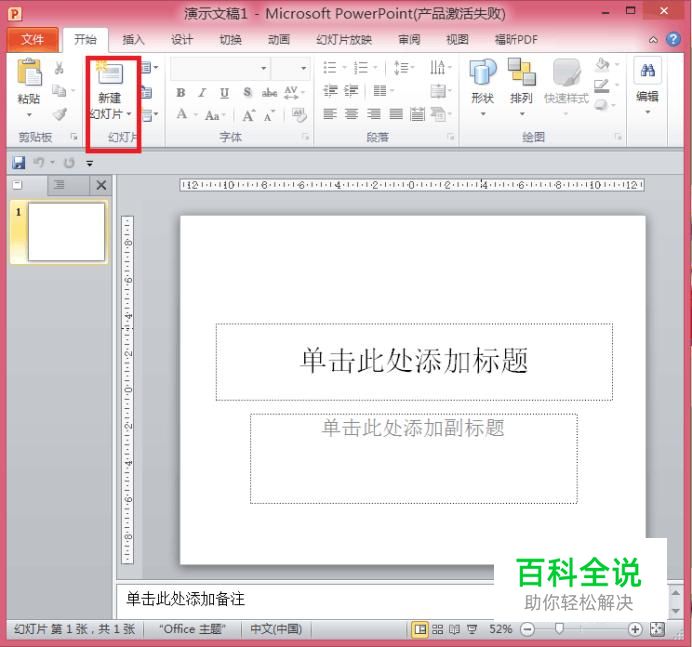Toggle Strikethrough abc button
Image resolution: width=692 pixels, height=647 pixels.
coord(269,93)
